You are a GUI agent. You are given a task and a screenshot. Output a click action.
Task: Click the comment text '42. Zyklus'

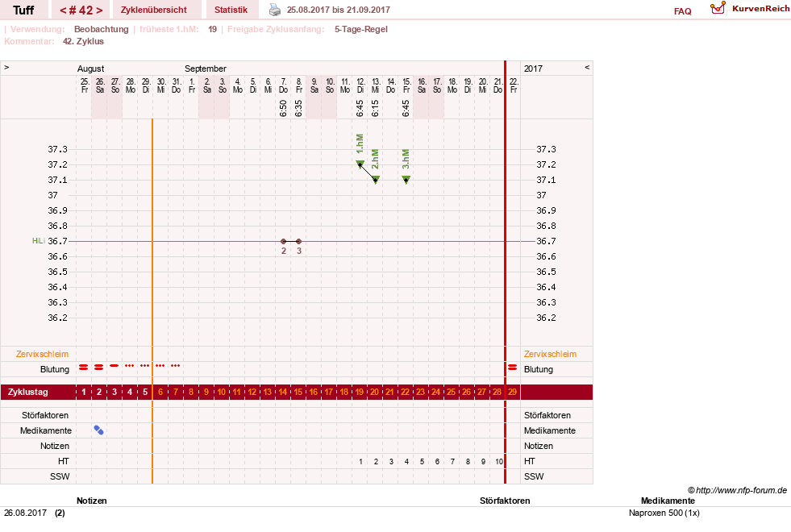[83, 41]
